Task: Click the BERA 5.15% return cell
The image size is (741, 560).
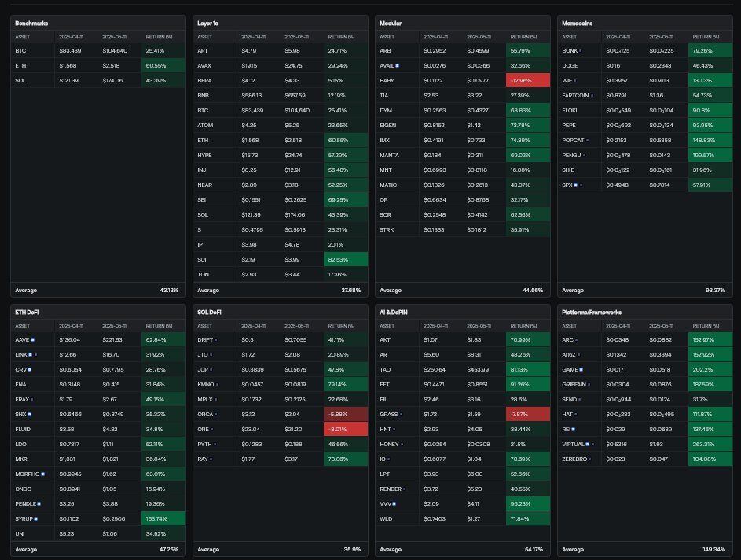Action: pos(346,81)
